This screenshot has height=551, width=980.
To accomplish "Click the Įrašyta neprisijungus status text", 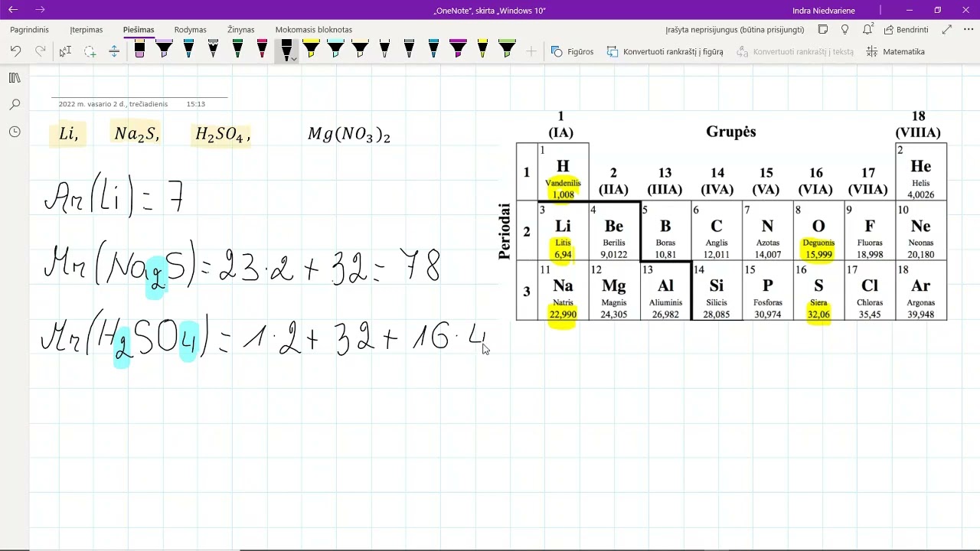I will 735,30.
